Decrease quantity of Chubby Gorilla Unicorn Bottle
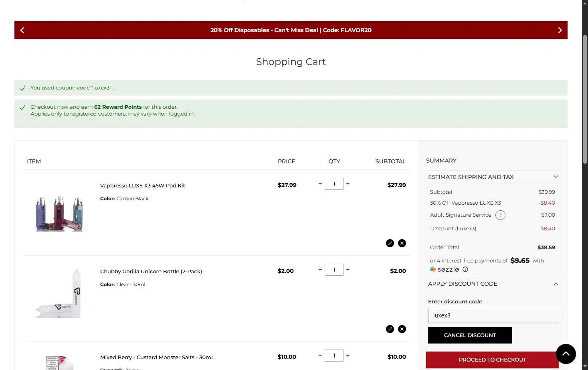Viewport: 588px width, 370px height. point(320,269)
